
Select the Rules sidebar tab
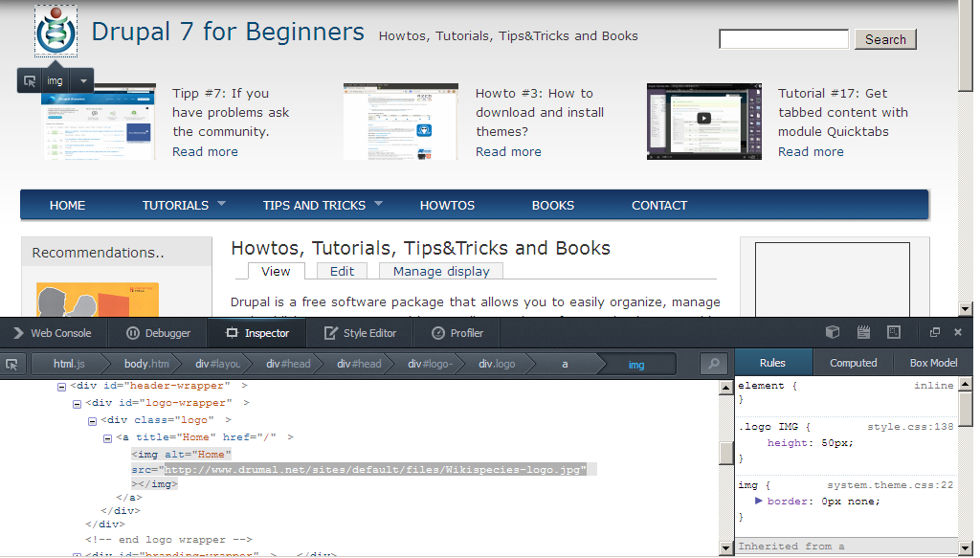[772, 363]
